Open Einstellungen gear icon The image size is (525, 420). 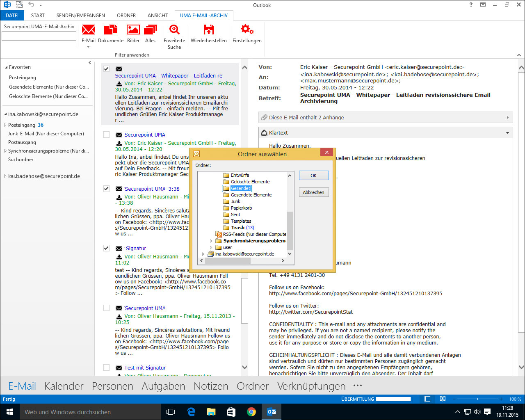pyautogui.click(x=247, y=30)
